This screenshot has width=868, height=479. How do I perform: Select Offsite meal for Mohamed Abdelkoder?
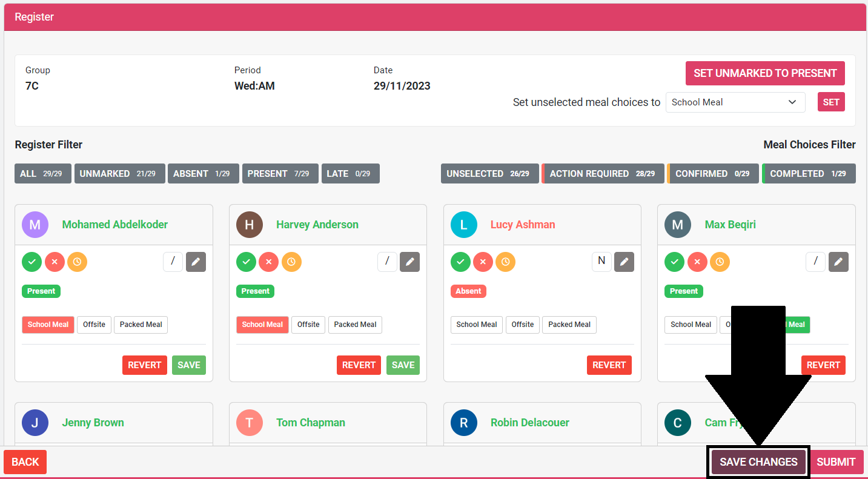(94, 325)
